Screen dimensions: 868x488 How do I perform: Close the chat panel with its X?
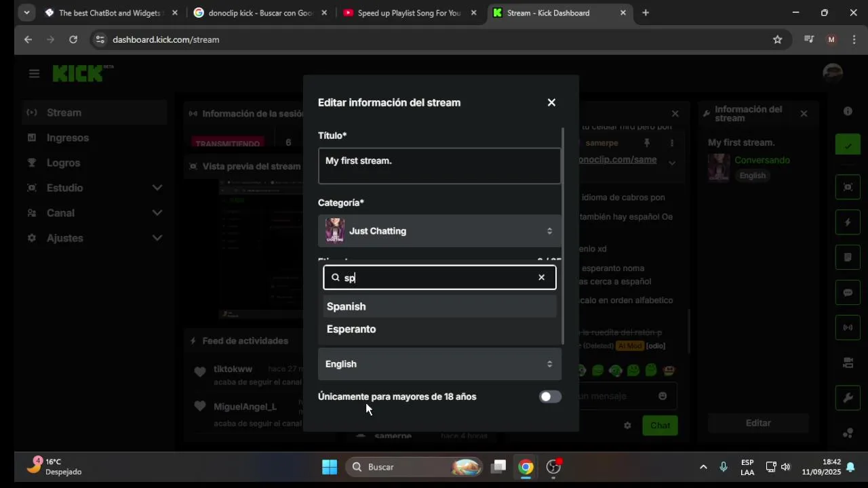tap(675, 114)
